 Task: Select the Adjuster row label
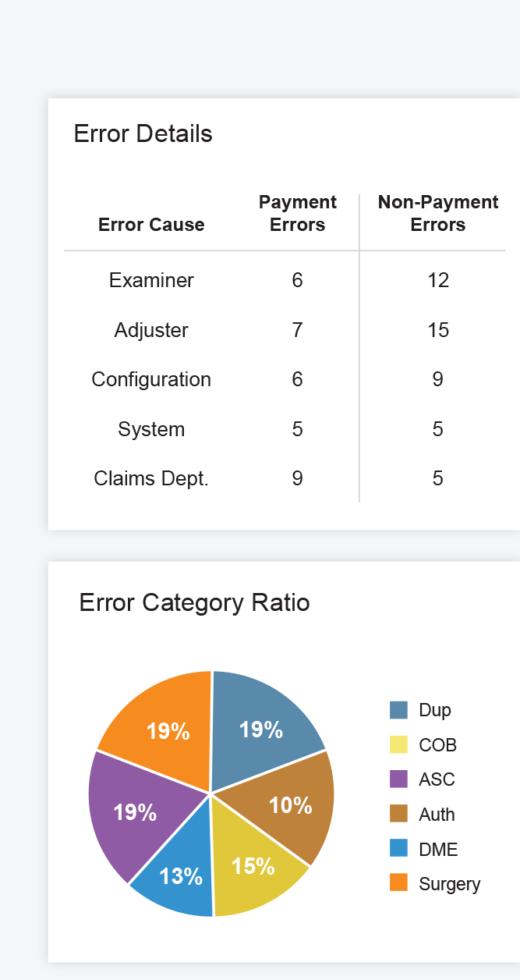click(151, 330)
